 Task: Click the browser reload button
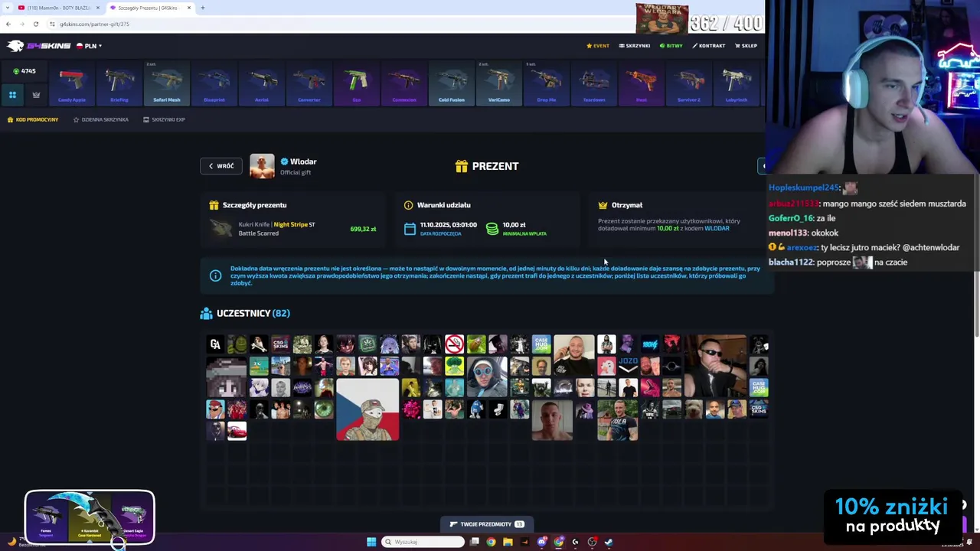tap(35, 24)
